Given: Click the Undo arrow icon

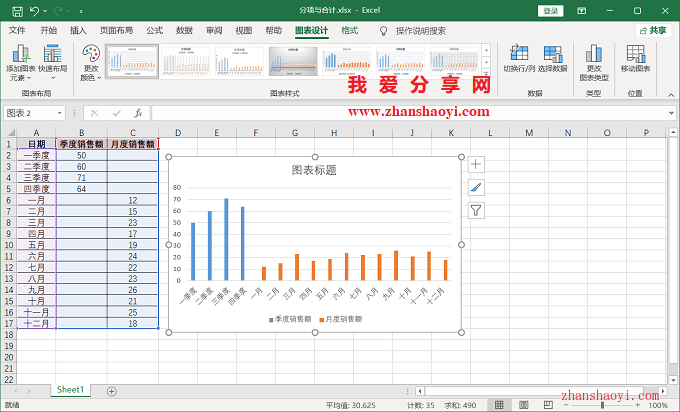Looking at the screenshot, I should (35, 11).
